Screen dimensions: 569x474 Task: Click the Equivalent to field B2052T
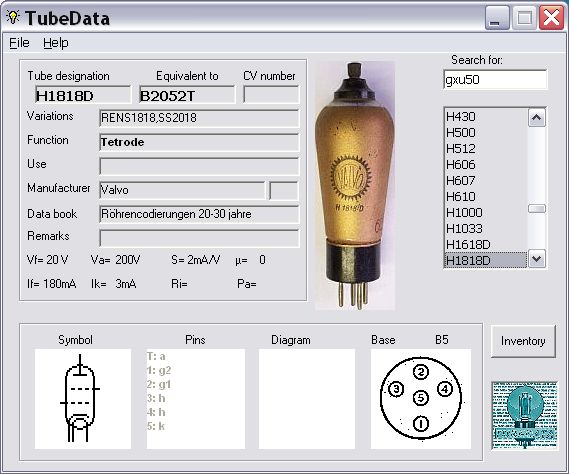tap(187, 95)
